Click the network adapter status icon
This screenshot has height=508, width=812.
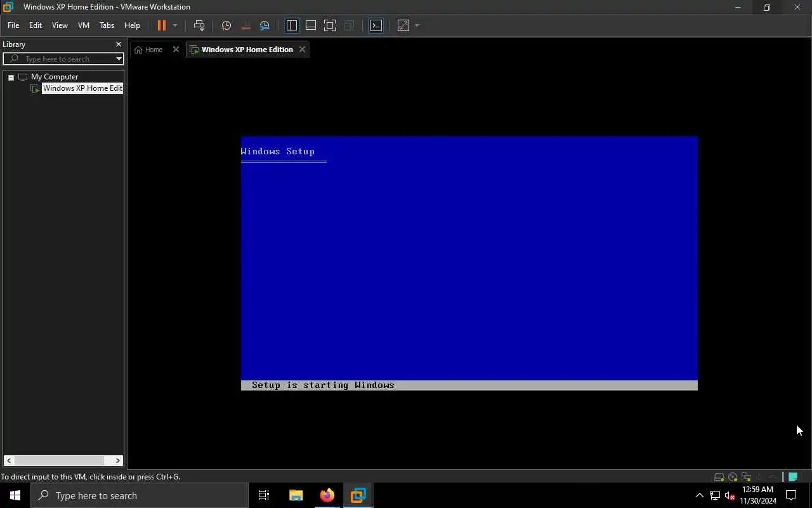pos(746,477)
